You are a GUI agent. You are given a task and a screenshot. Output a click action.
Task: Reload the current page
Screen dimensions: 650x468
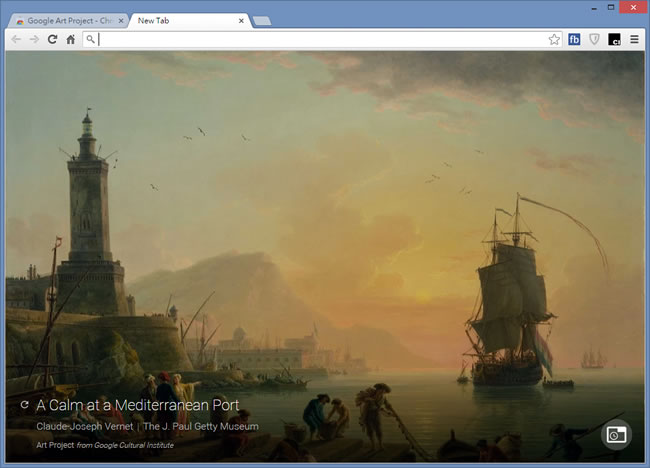[x=52, y=39]
